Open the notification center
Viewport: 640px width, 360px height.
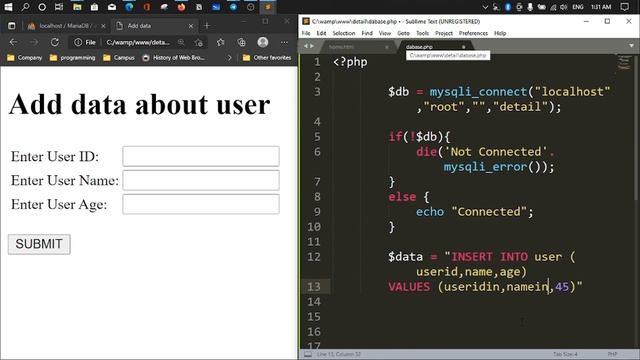coord(624,7)
